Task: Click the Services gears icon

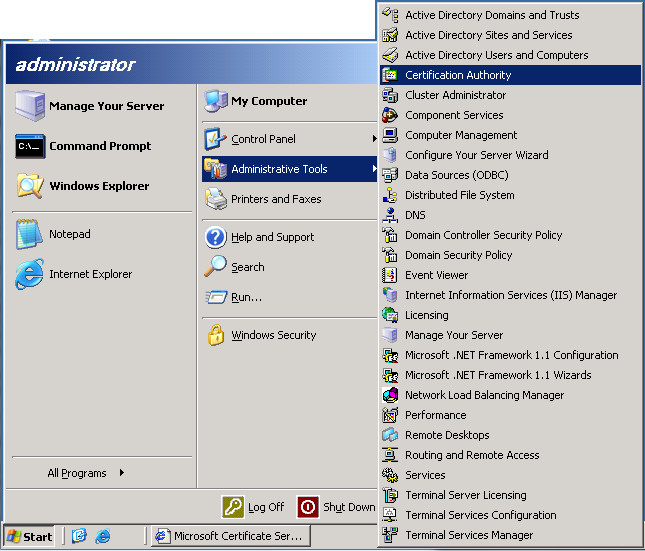Action: pyautogui.click(x=390, y=475)
